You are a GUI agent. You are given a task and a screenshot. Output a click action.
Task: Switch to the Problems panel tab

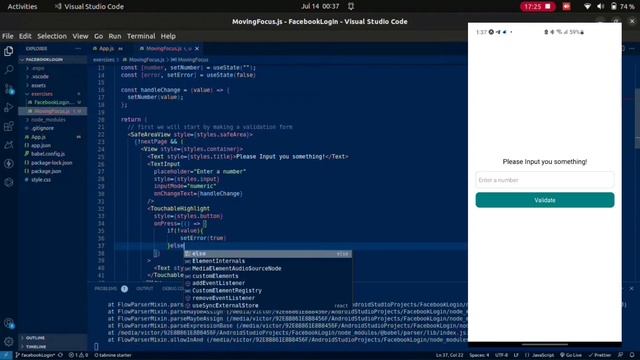coord(105,289)
